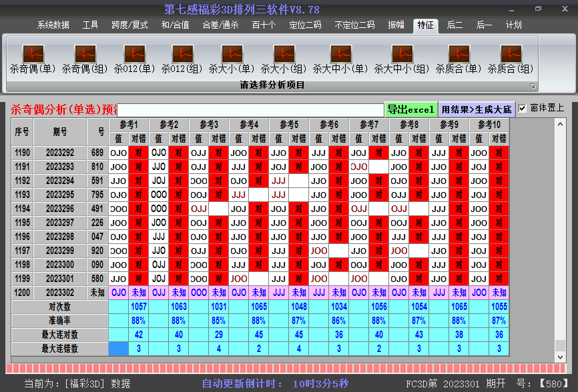This screenshot has width=578, height=392.
Task: Click the 1057 correct-count value
Action: 139,307
